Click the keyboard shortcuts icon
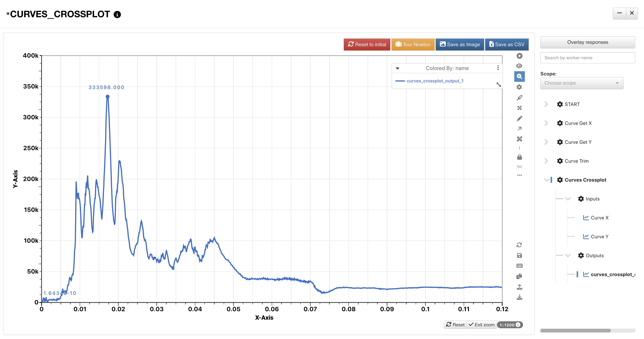This screenshot has width=644, height=339. tap(519, 266)
